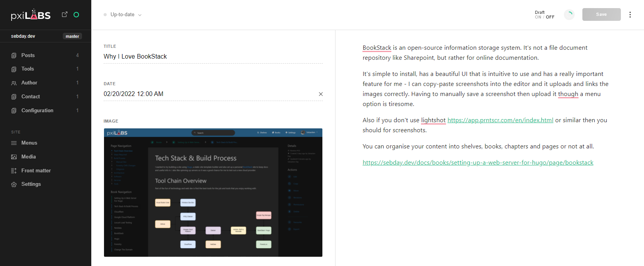Click the Media image icon

tap(14, 157)
